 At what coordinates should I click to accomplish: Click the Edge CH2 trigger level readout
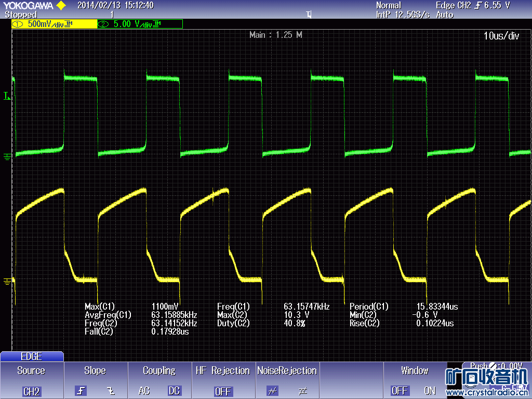point(473,5)
